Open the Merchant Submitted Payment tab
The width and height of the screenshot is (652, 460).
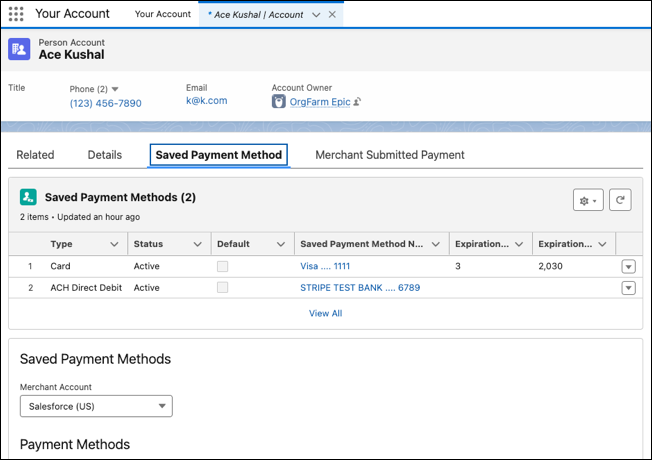[x=390, y=155]
